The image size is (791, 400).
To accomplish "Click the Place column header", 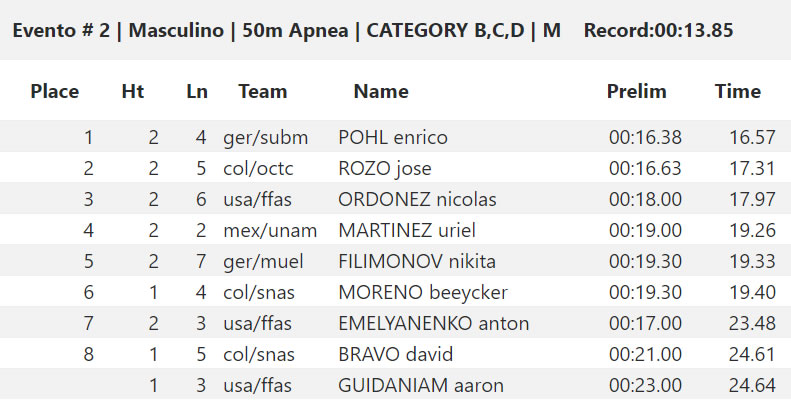I will pyautogui.click(x=54, y=91).
